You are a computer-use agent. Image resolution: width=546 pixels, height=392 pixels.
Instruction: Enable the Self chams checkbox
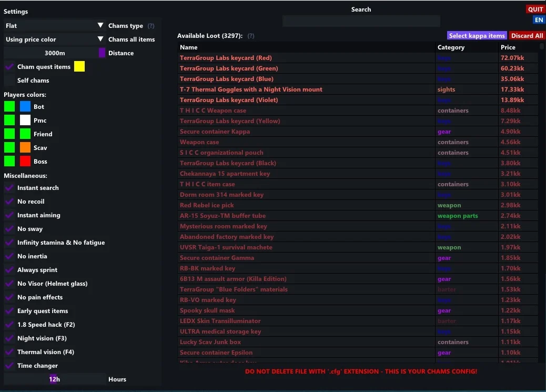[x=9, y=81]
